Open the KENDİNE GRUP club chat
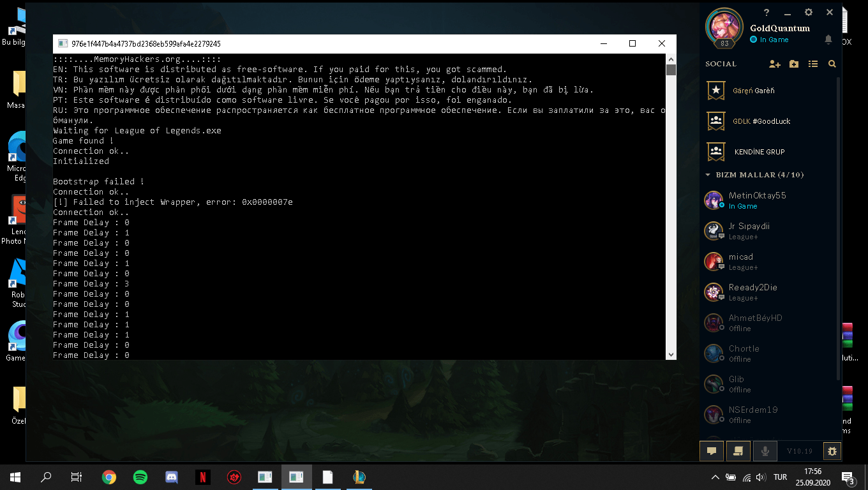Image resolution: width=868 pixels, height=490 pixels. 768,152
